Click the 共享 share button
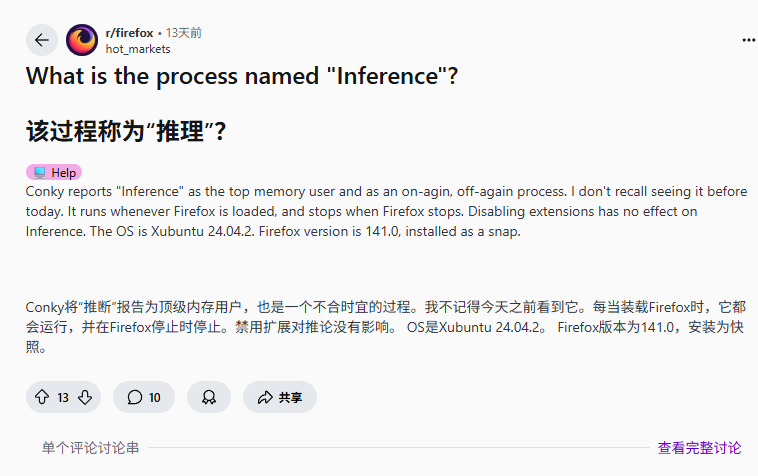 coord(280,397)
